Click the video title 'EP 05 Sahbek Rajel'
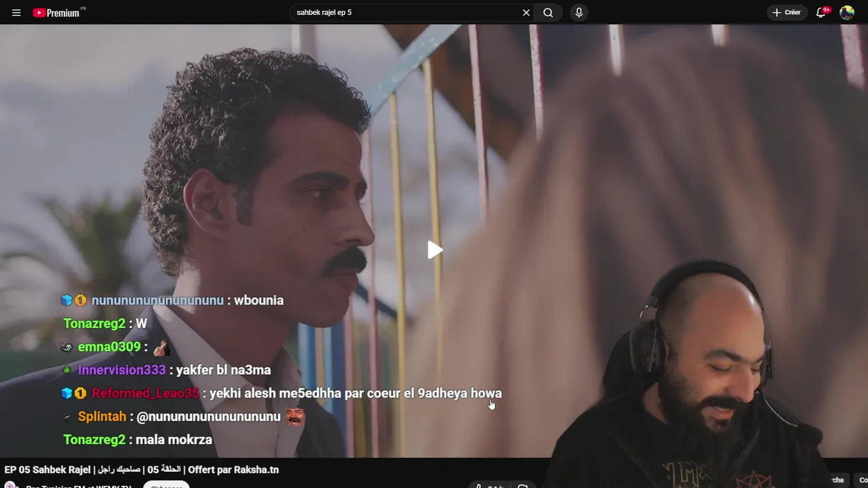This screenshot has width=868, height=488. 142,470
